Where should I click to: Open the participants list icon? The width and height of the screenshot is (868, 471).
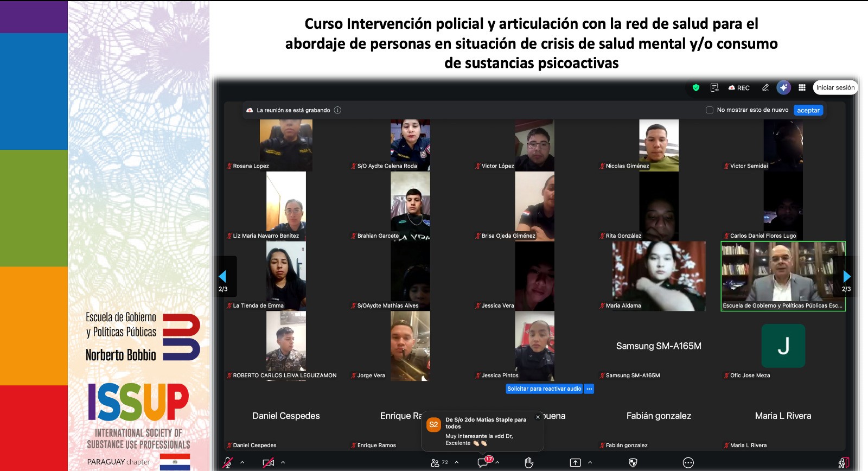pyautogui.click(x=435, y=462)
